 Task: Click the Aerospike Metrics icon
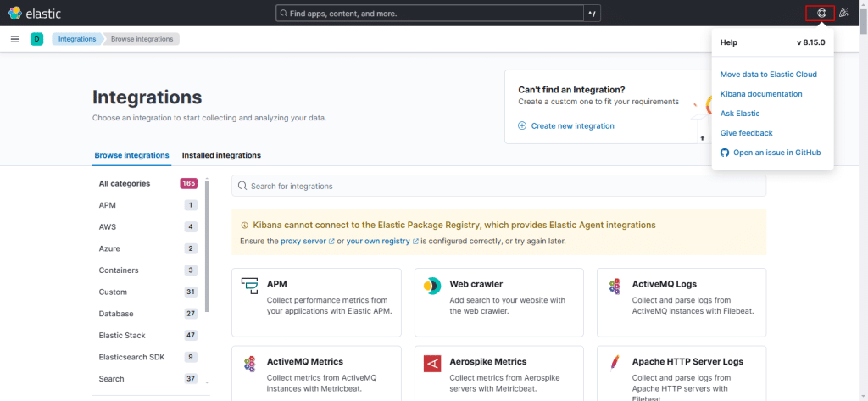[x=432, y=363]
